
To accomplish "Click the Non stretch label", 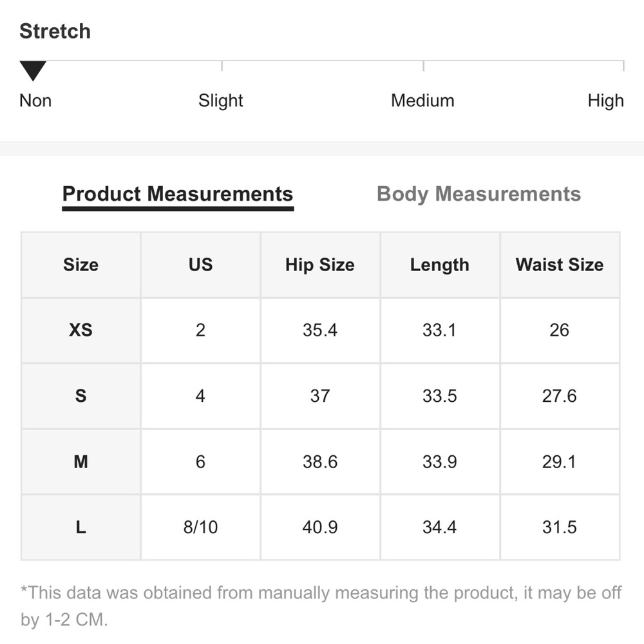I will click(x=35, y=100).
